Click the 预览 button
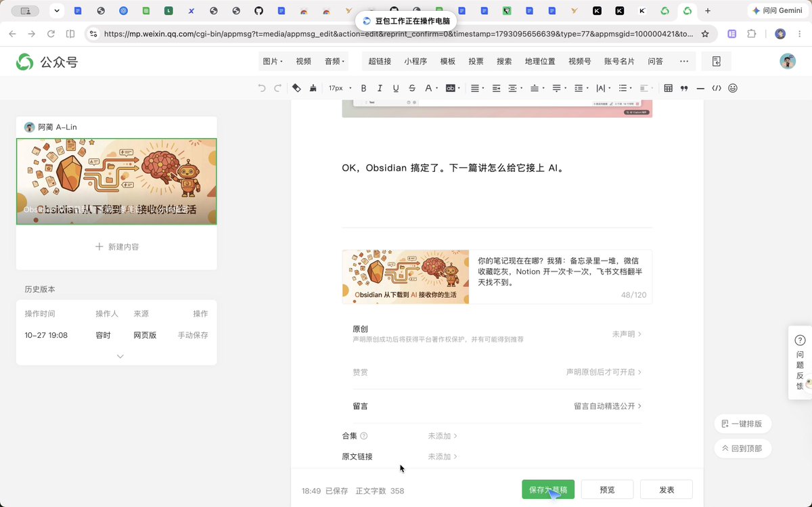Screen dimensions: 812x507 pos(607,490)
